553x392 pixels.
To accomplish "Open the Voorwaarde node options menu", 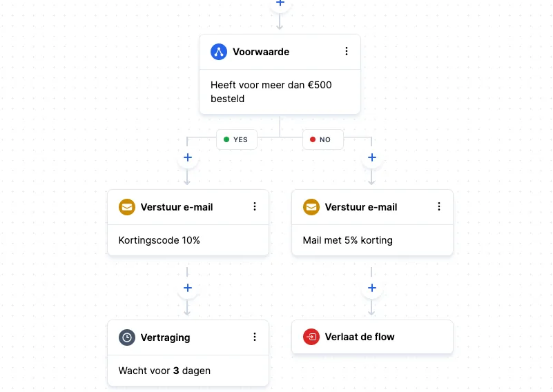I will click(x=347, y=52).
